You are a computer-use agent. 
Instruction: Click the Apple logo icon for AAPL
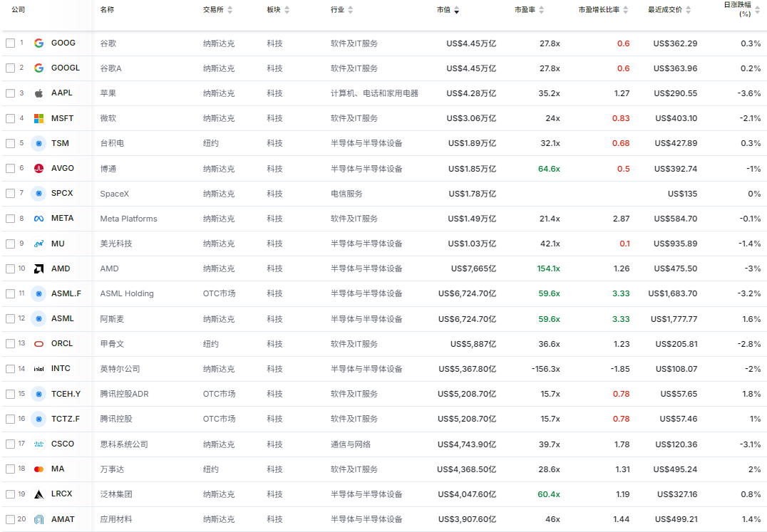(x=38, y=93)
